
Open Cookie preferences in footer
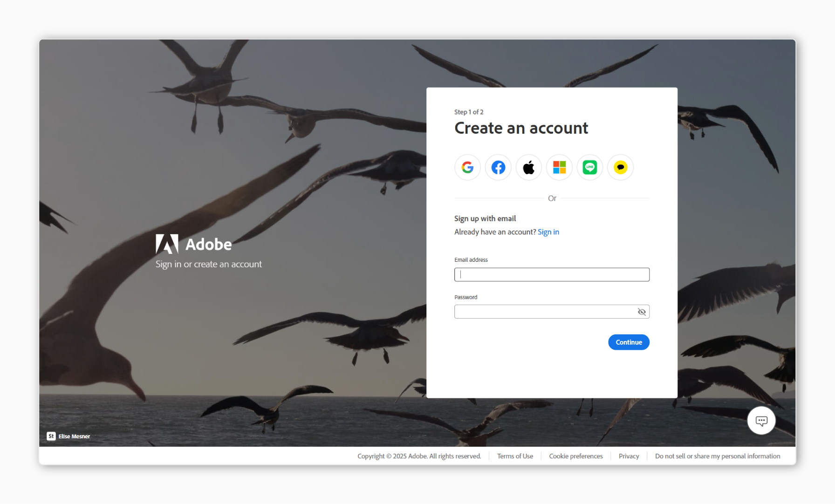(x=576, y=456)
